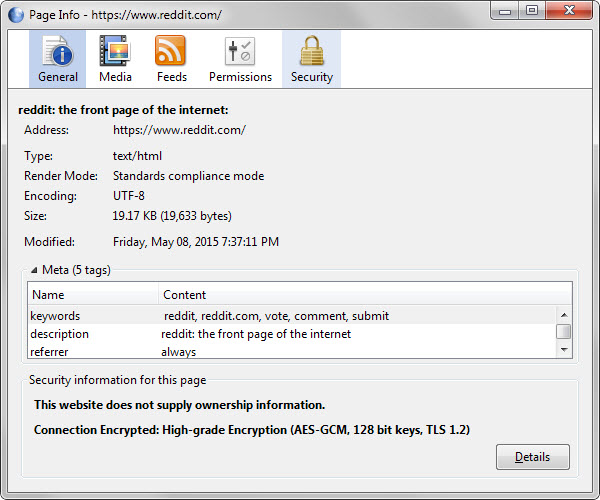Select the description meta row
This screenshot has height=500, width=600.
pos(292,334)
